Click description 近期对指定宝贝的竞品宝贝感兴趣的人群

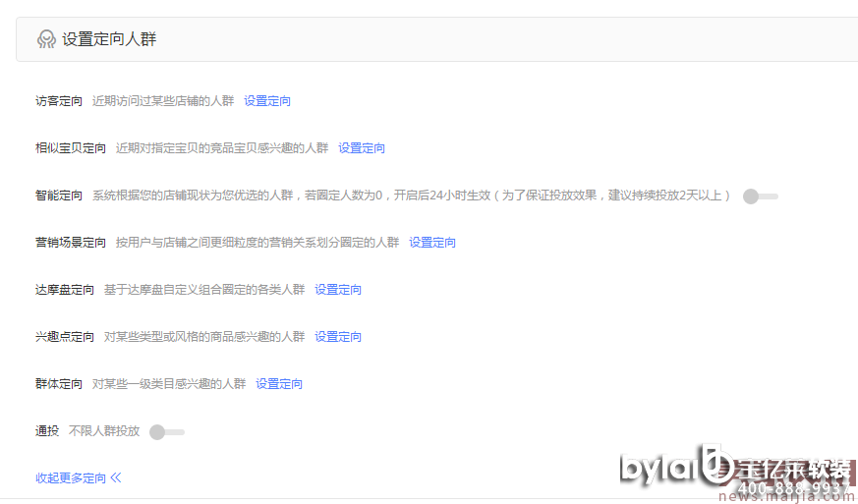222,147
